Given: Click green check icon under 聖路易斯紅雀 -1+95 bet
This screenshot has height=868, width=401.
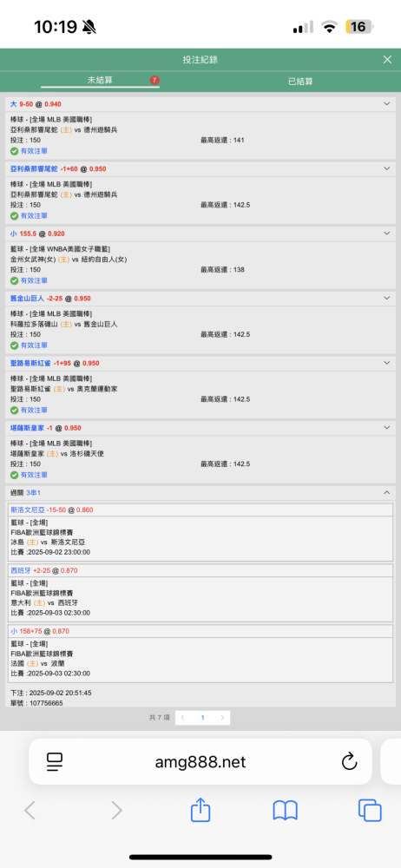Looking at the screenshot, I should click(15, 410).
